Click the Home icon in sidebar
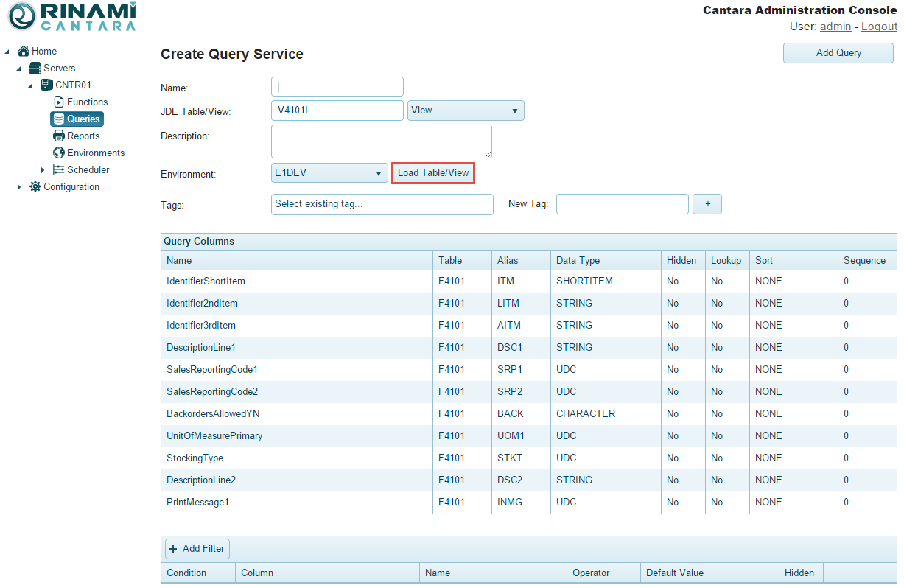 [24, 52]
